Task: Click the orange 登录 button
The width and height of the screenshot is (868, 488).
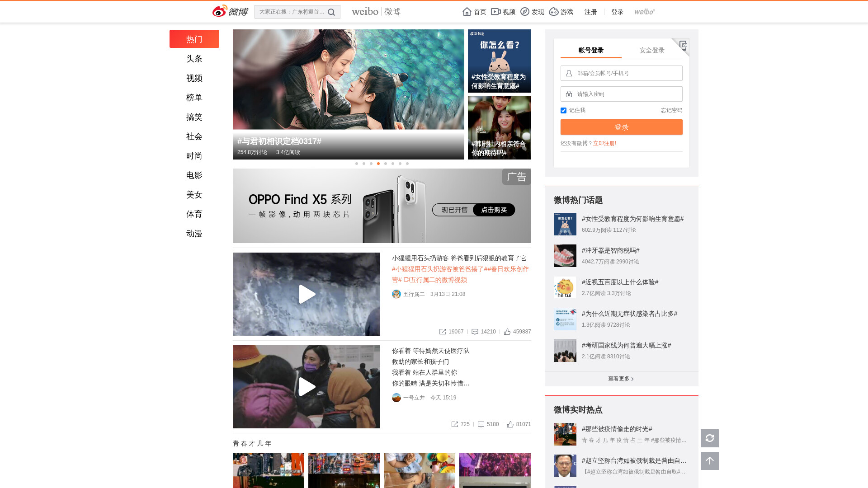Action: (622, 127)
